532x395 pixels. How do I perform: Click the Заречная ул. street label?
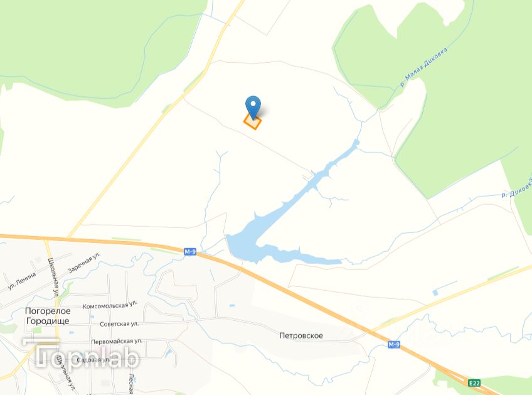(x=85, y=262)
